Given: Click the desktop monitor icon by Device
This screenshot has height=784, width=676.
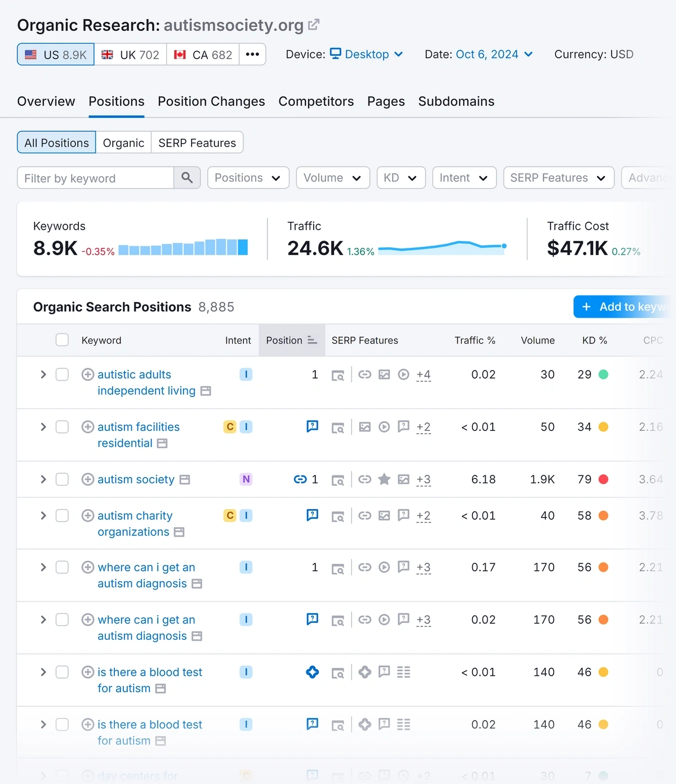Looking at the screenshot, I should click(x=336, y=54).
